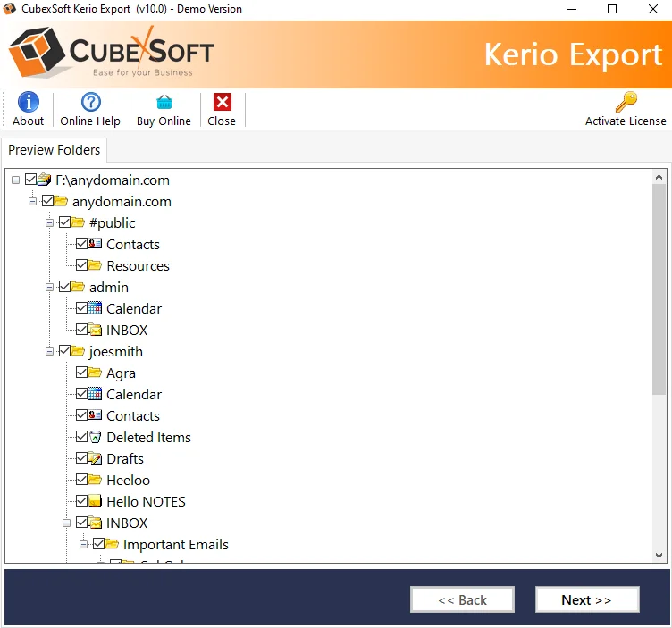Viewport: 672px width, 628px height.
Task: Select the Resources row text
Action: pos(138,266)
